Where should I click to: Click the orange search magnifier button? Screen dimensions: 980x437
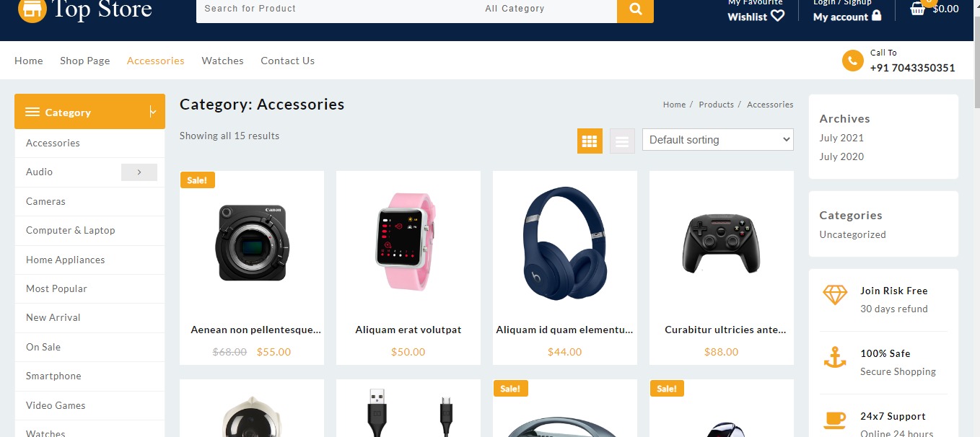635,9
